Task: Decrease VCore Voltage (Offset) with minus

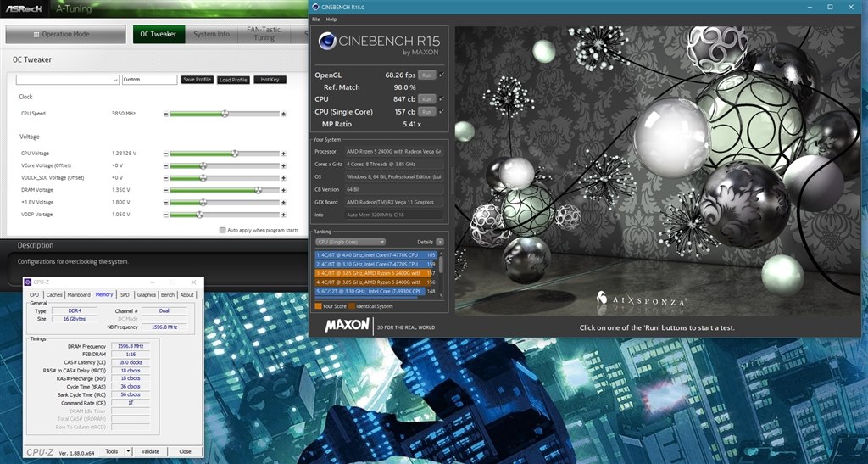Action: [x=166, y=166]
